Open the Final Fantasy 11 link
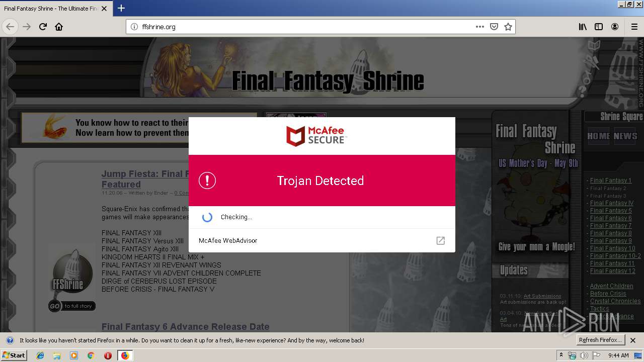The height and width of the screenshot is (362, 644). click(x=612, y=263)
